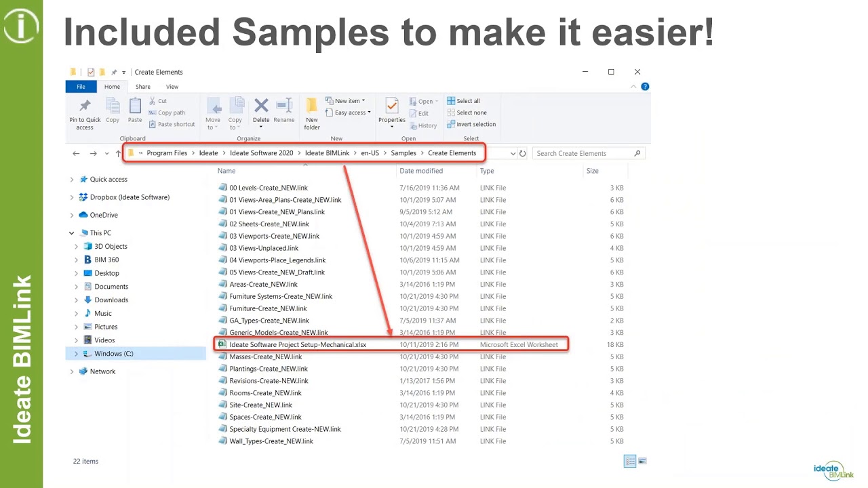
Task: Click the Forward navigation arrow
Action: click(93, 153)
